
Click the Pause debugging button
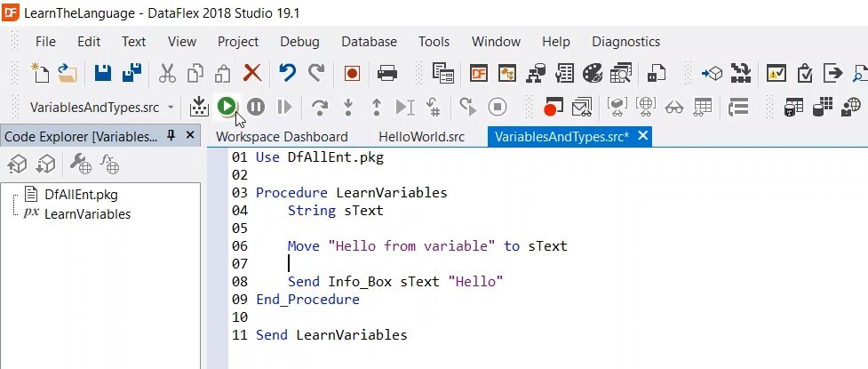pos(256,107)
